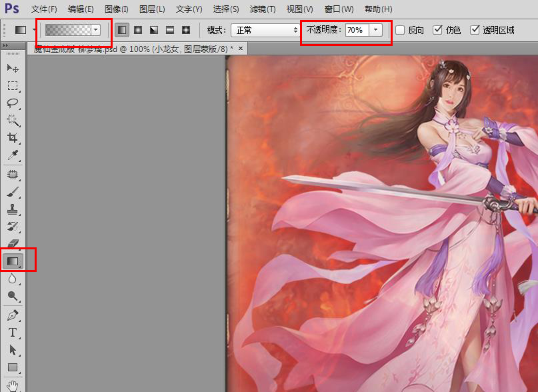
Task: Select the Magic Wand tool
Action: coord(13,120)
